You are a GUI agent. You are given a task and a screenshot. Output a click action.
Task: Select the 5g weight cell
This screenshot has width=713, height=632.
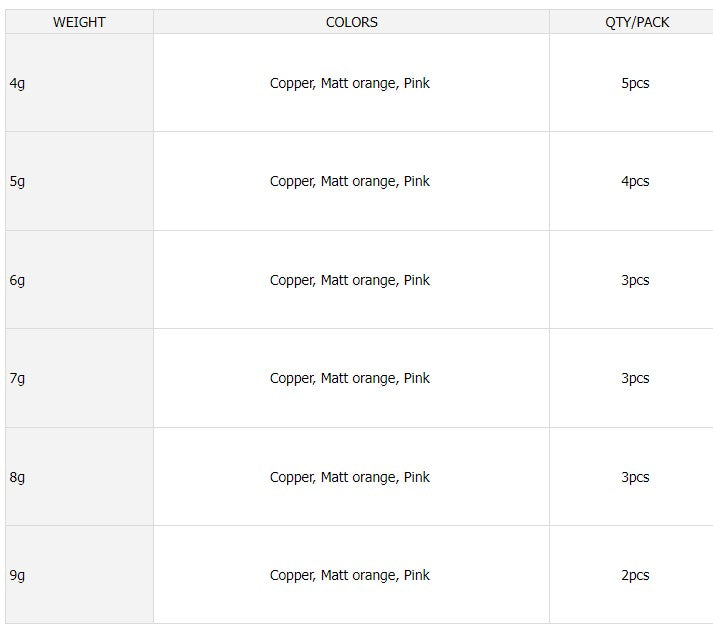tap(17, 181)
